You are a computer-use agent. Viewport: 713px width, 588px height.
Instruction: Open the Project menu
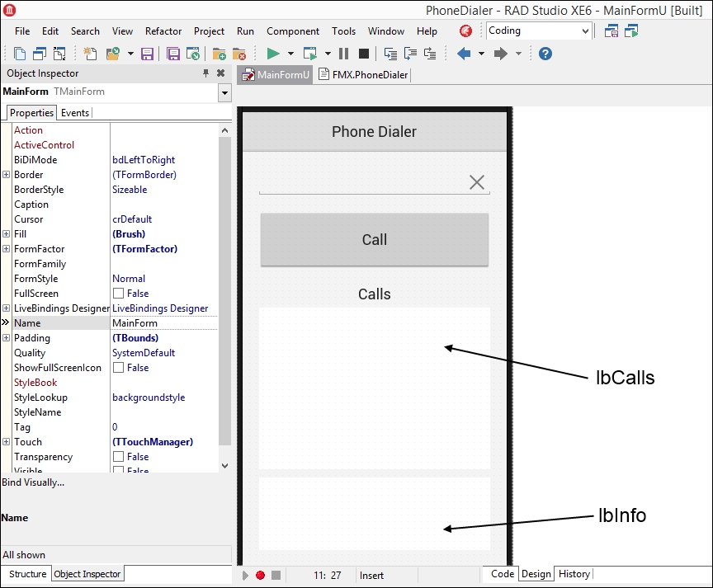pos(209,31)
